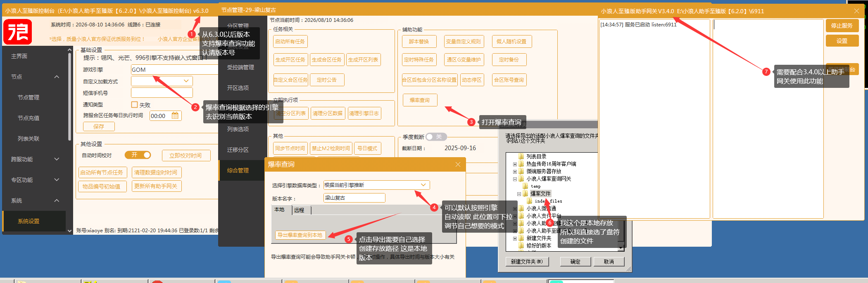868x283 pixels.
Task: Select 综合管理 in node management menu
Action: coord(241,170)
